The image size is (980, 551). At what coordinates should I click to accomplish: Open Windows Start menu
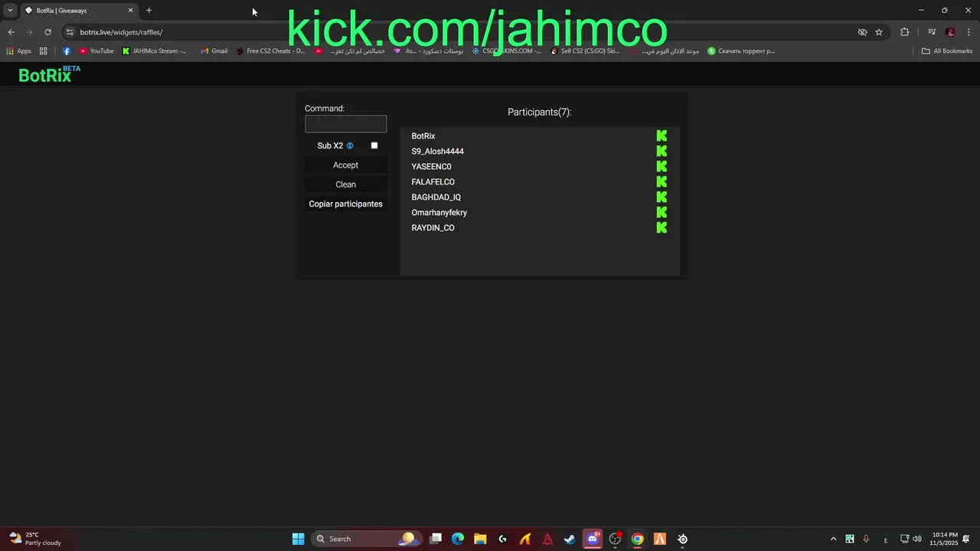point(298,539)
